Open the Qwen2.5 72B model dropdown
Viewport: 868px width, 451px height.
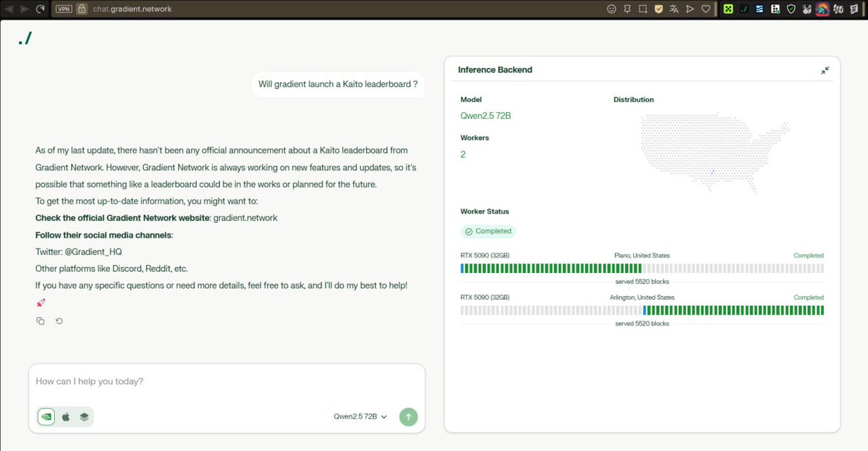(x=360, y=416)
